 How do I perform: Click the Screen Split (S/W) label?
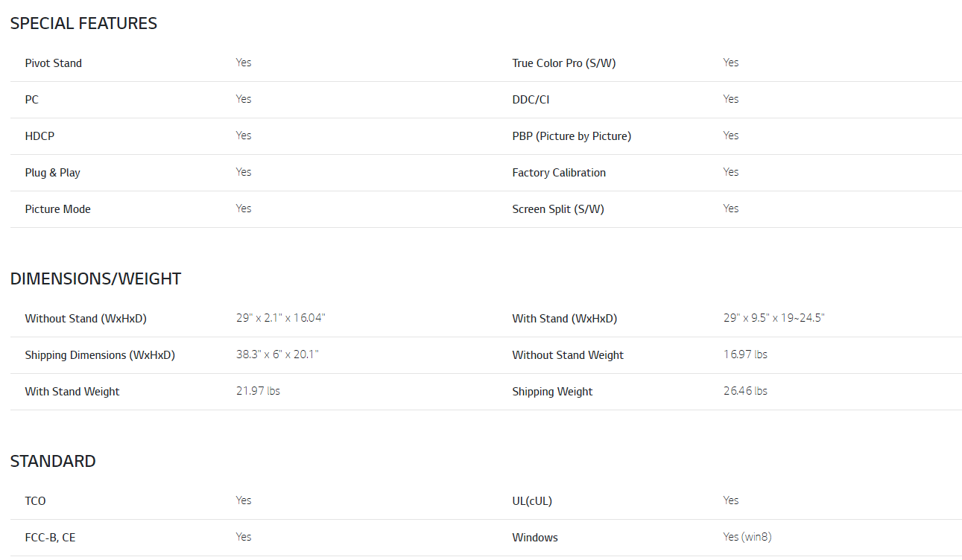557,209
